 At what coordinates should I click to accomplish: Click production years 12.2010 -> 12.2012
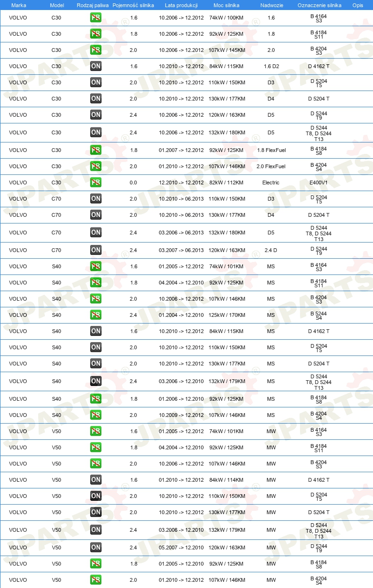(x=181, y=182)
